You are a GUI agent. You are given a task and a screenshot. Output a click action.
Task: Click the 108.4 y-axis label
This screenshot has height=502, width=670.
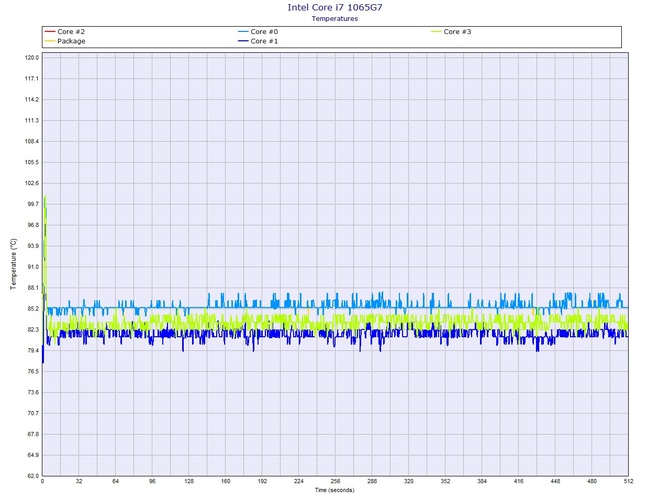[x=32, y=141]
